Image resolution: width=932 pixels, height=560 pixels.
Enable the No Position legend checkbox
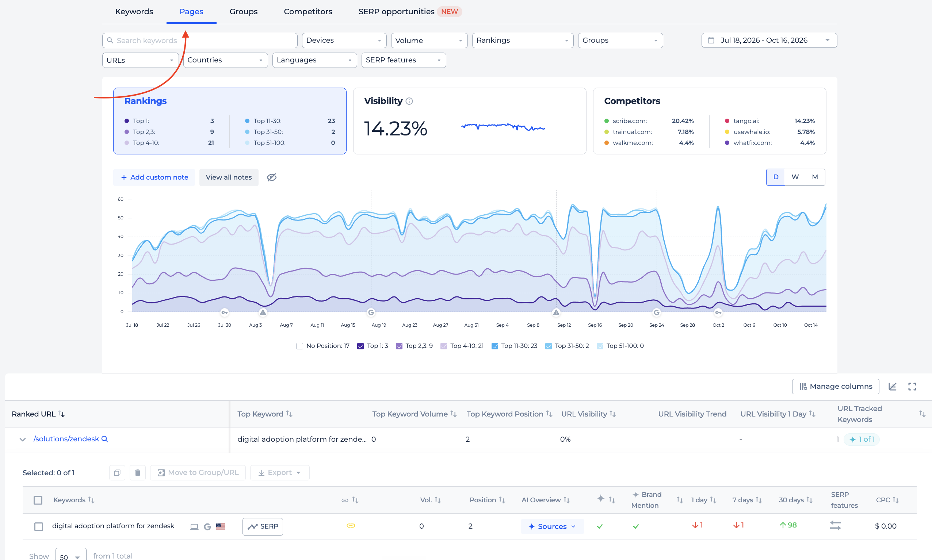[x=300, y=346]
